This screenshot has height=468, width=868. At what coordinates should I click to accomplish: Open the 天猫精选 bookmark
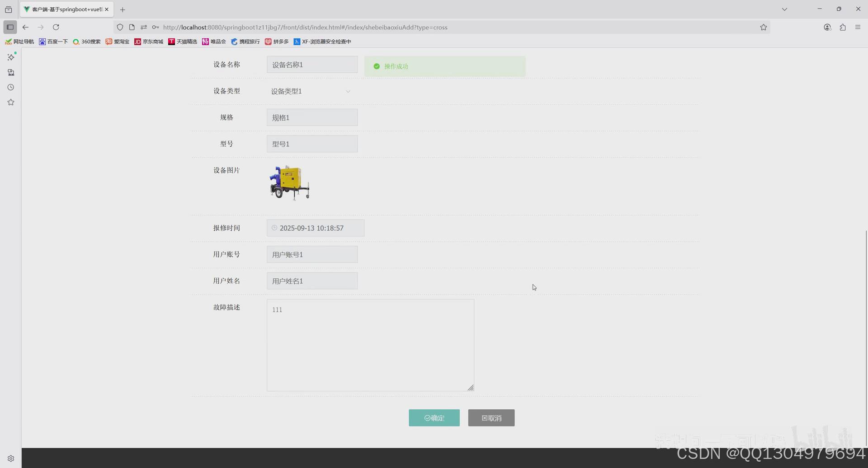[x=183, y=42]
